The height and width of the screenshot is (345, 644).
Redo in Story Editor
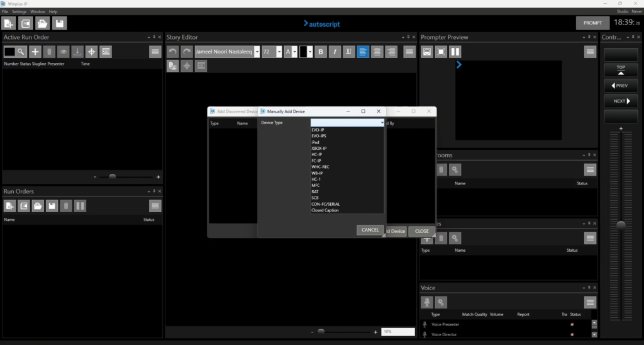[187, 52]
